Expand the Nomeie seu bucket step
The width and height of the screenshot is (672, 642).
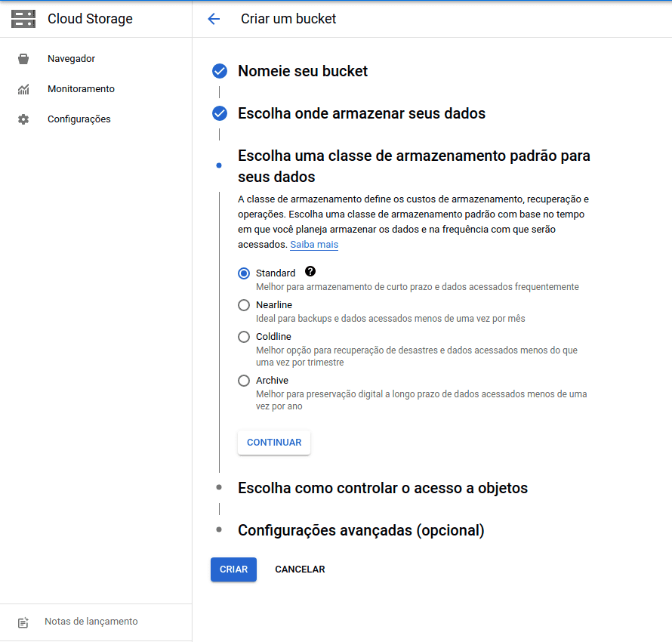pos(303,72)
